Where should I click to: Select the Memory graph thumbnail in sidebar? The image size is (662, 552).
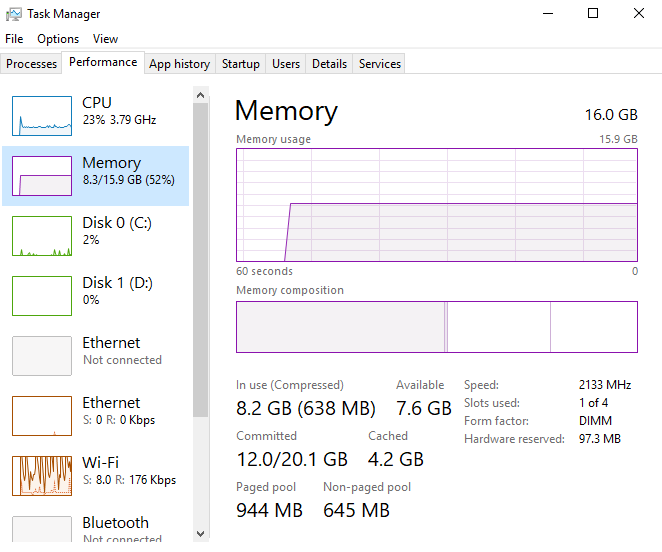(42, 176)
